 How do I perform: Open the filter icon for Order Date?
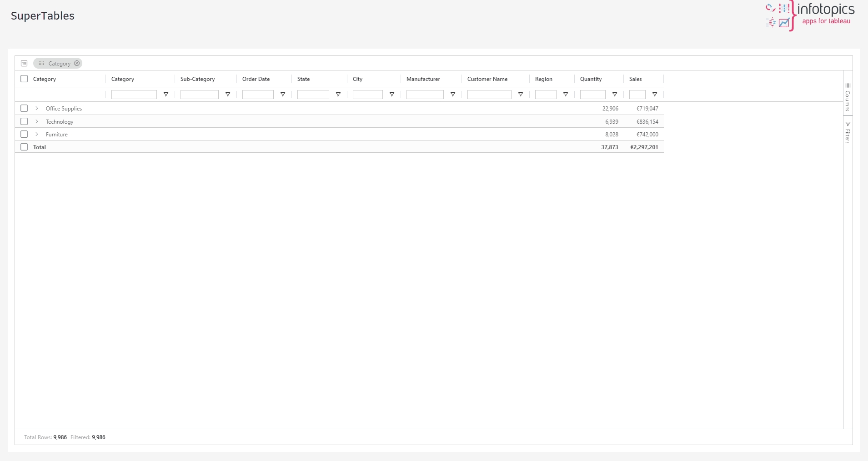click(x=283, y=95)
